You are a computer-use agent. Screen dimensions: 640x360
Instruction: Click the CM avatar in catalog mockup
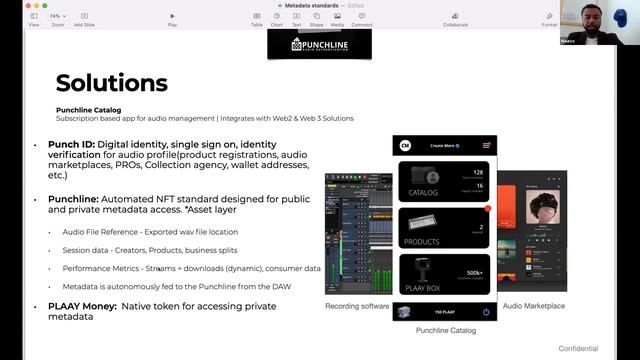click(405, 145)
